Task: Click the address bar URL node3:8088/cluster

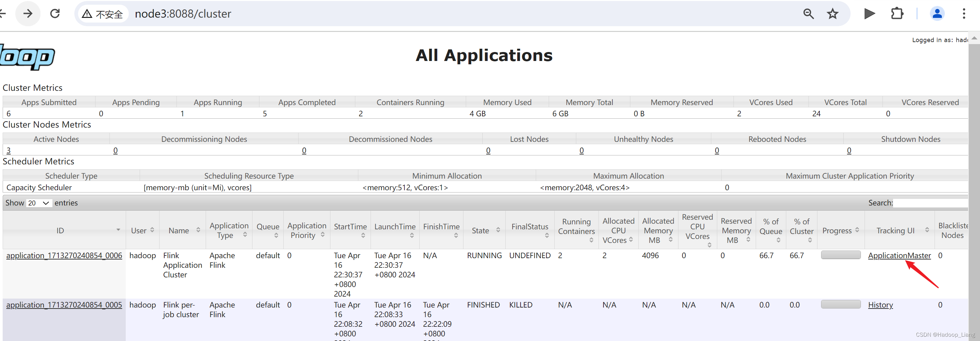Action: coord(182,14)
